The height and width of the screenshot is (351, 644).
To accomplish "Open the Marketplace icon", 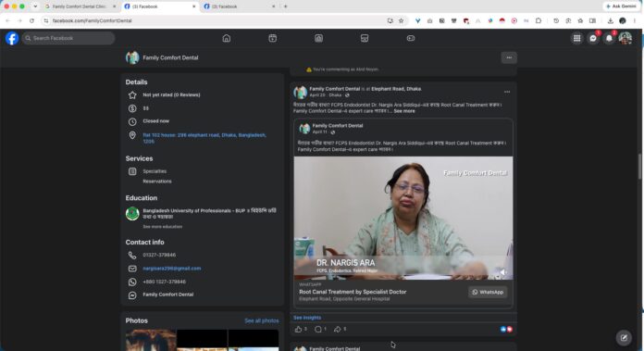I will pyautogui.click(x=365, y=38).
